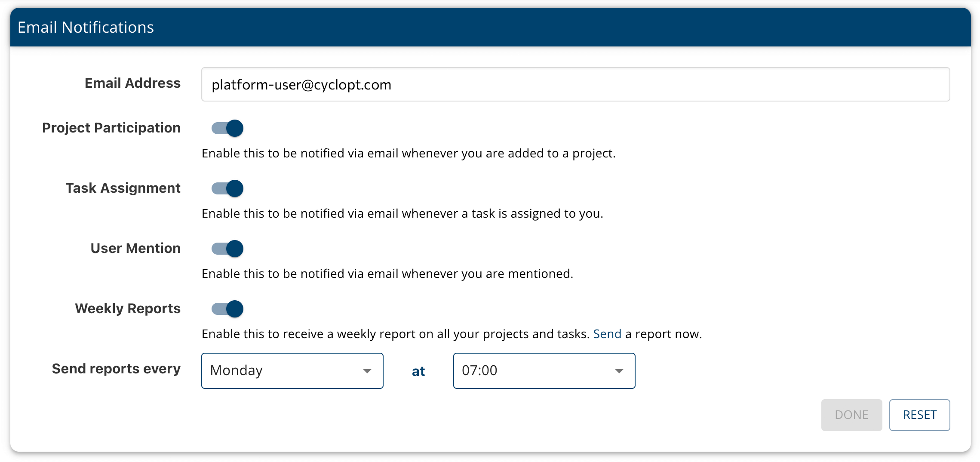Click the Weekly Reports label
The image size is (980, 462).
[x=128, y=308]
